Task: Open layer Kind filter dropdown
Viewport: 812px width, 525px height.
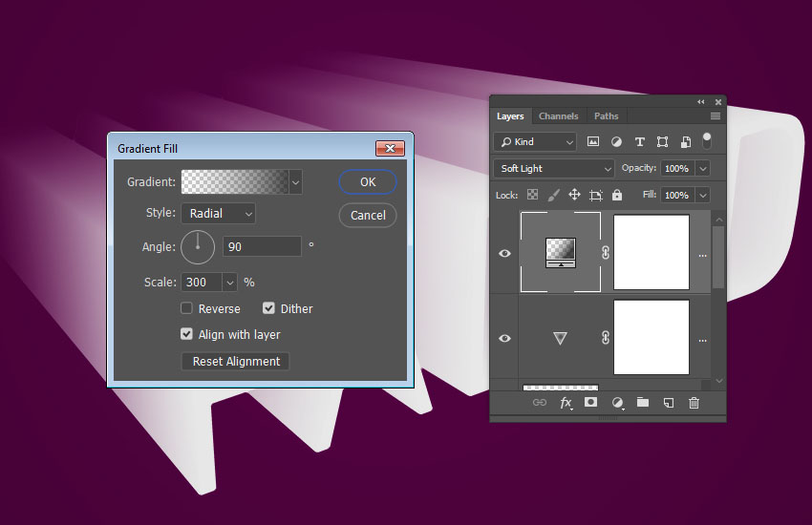Action: [x=535, y=141]
